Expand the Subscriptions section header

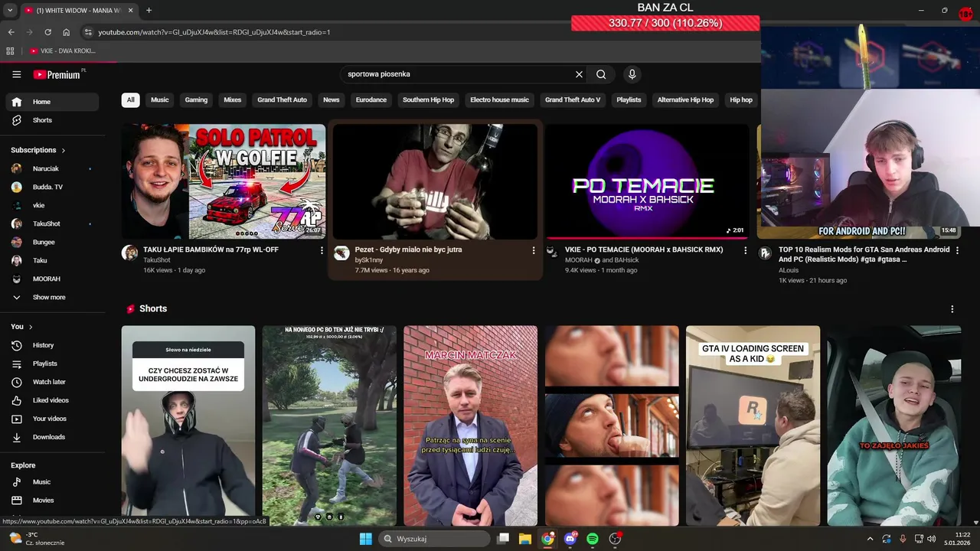pyautogui.click(x=38, y=150)
